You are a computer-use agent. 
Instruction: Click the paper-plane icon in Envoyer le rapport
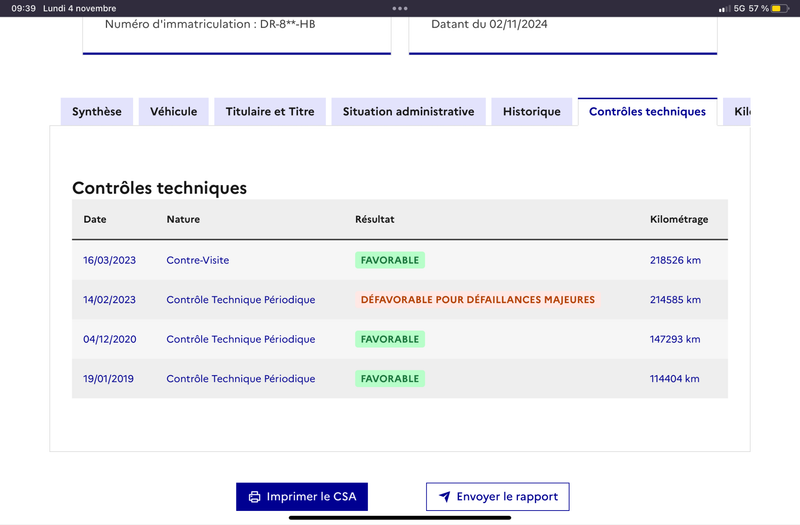(444, 496)
